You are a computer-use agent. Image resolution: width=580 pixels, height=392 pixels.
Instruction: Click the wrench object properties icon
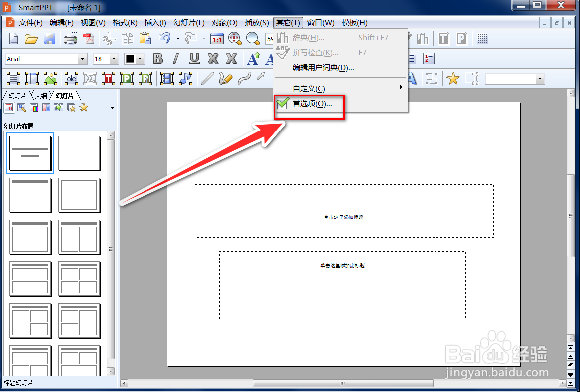[x=471, y=78]
